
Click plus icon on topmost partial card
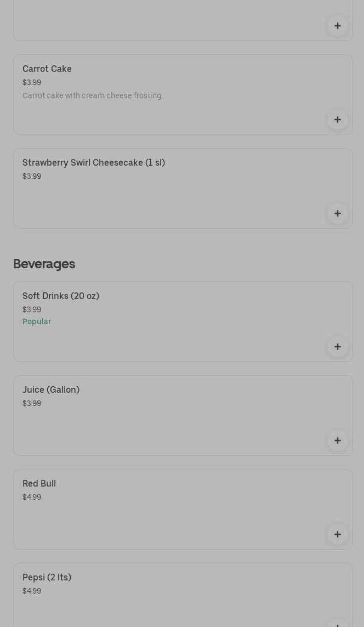[338, 26]
